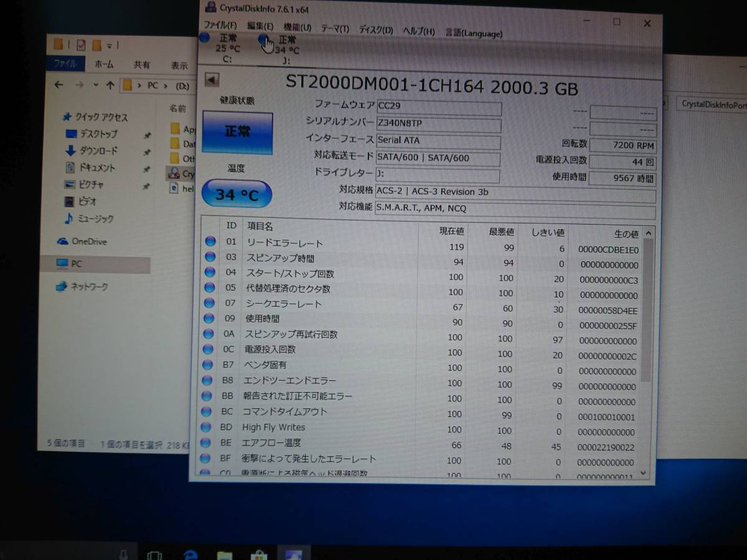Screen dimensions: 747x560
Task: Open the 言語(Language) menu
Action: click(x=474, y=33)
